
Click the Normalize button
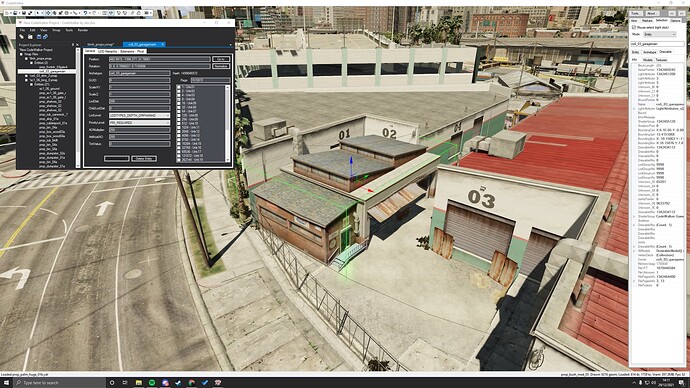[221, 66]
